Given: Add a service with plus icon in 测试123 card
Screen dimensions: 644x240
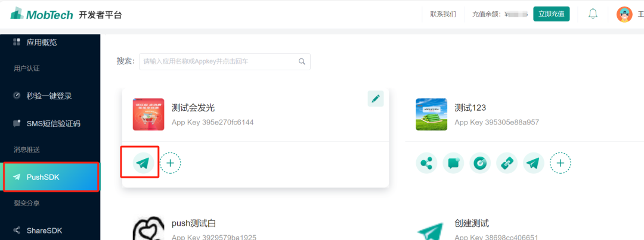Looking at the screenshot, I should pos(560,163).
